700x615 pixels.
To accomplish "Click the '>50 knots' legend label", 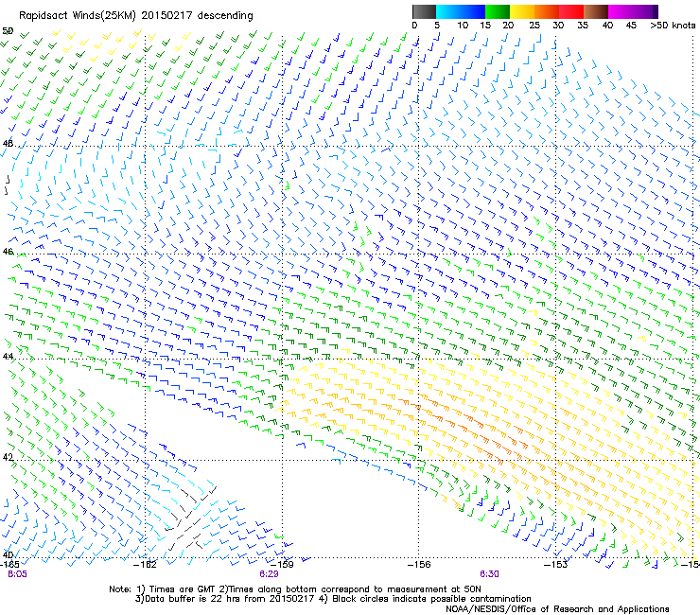I will [673, 26].
